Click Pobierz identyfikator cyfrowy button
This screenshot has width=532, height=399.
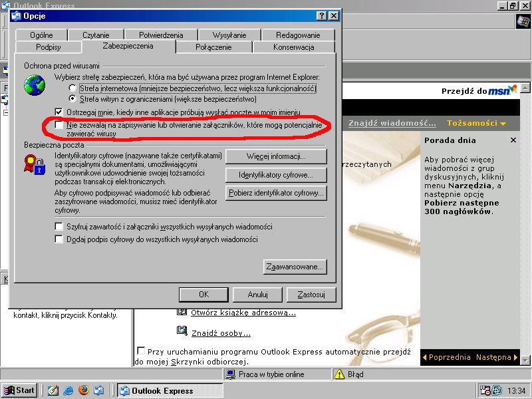pyautogui.click(x=276, y=193)
